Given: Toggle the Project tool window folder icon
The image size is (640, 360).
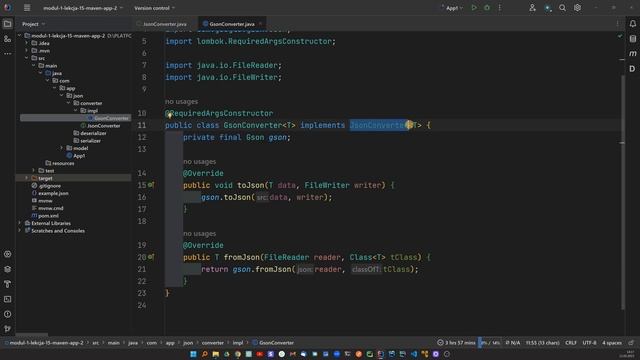Looking at the screenshot, I should point(7,24).
